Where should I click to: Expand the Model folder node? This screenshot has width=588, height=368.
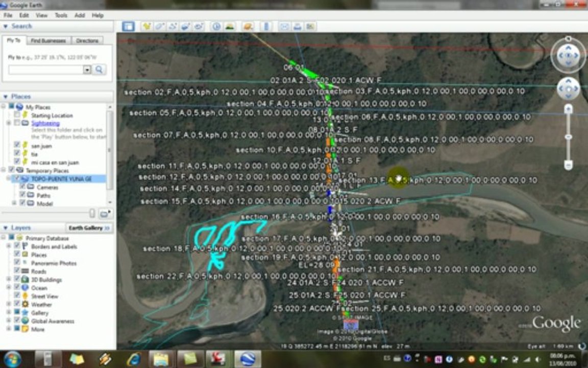[14, 203]
